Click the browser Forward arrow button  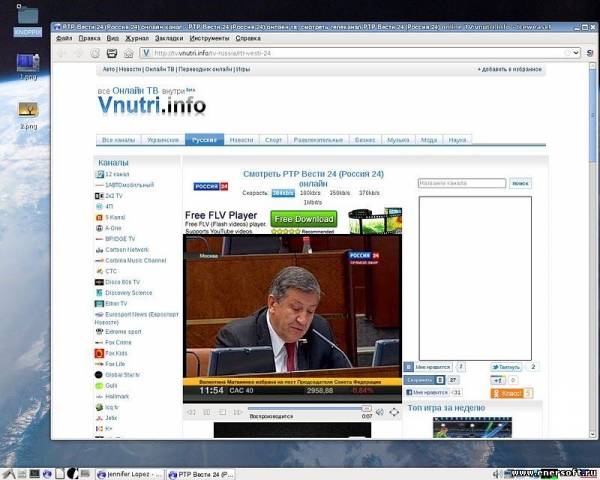(78, 53)
